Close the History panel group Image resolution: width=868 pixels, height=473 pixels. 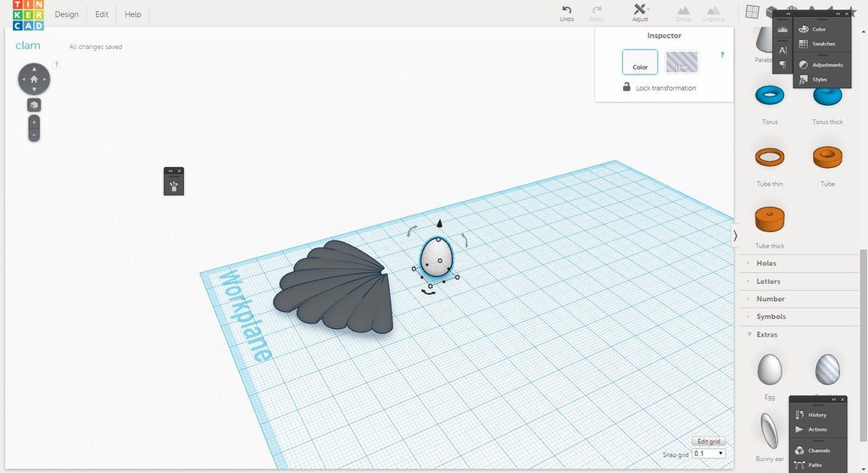843,399
